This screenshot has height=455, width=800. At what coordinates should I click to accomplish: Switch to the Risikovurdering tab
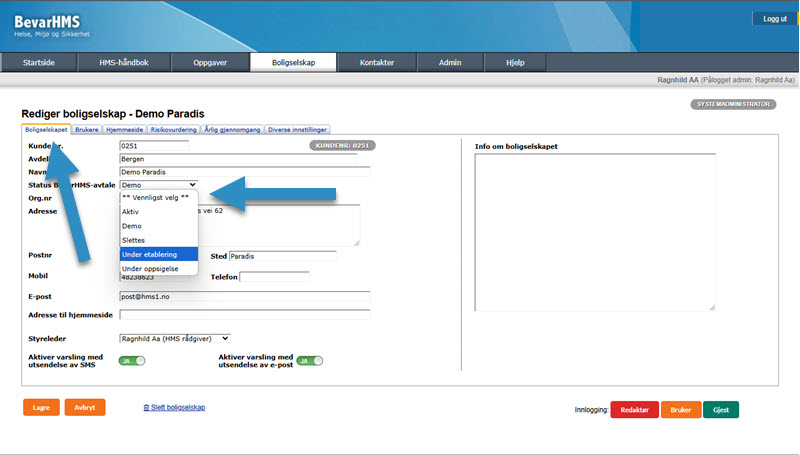click(173, 129)
